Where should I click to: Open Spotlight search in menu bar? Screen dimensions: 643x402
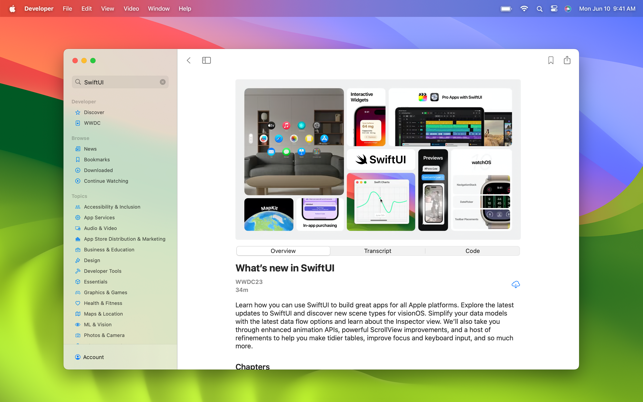pyautogui.click(x=539, y=9)
